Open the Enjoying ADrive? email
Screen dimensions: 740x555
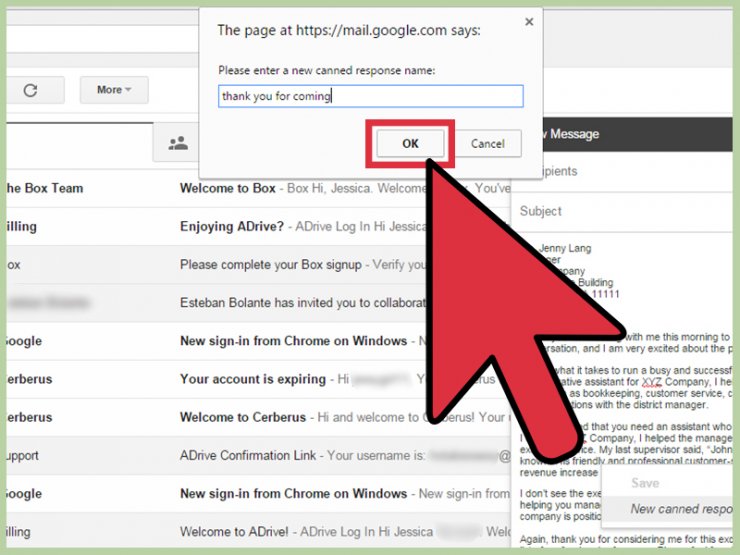pos(300,227)
